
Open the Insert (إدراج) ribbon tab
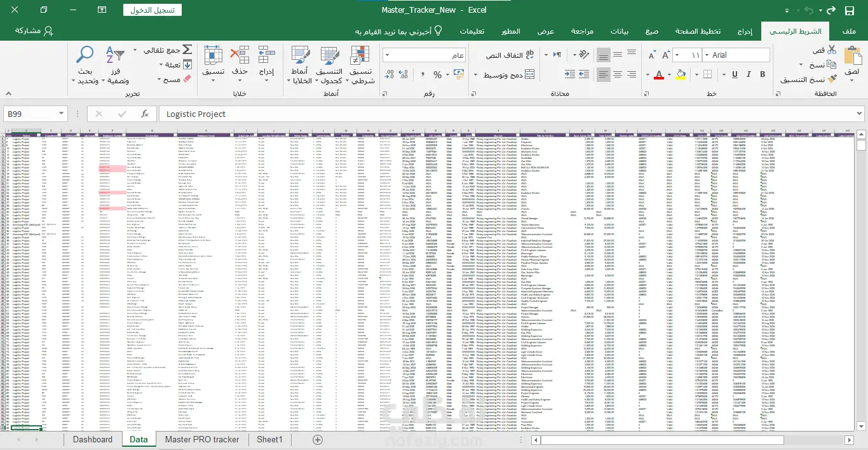tap(745, 31)
